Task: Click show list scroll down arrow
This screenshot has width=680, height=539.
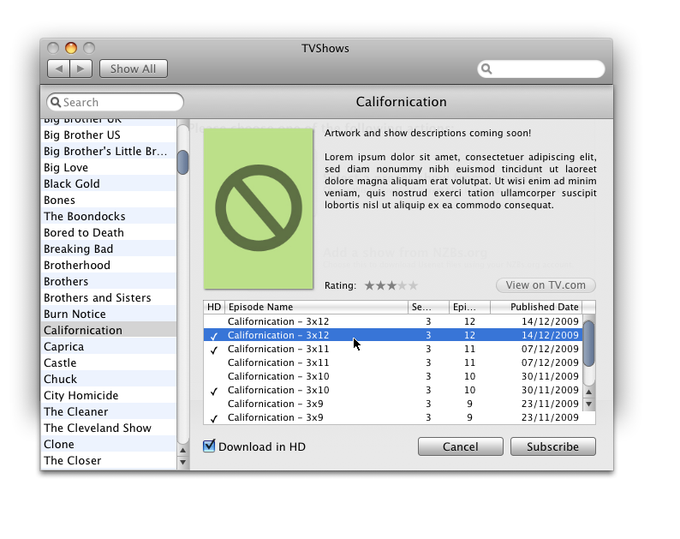Action: 183,462
